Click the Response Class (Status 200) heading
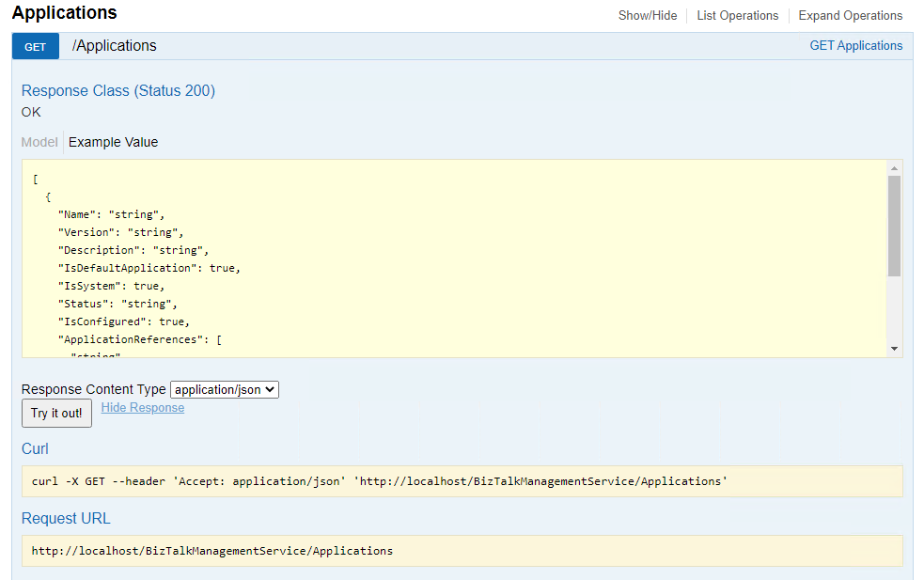Screen dimensions: 924x580 pos(118,91)
